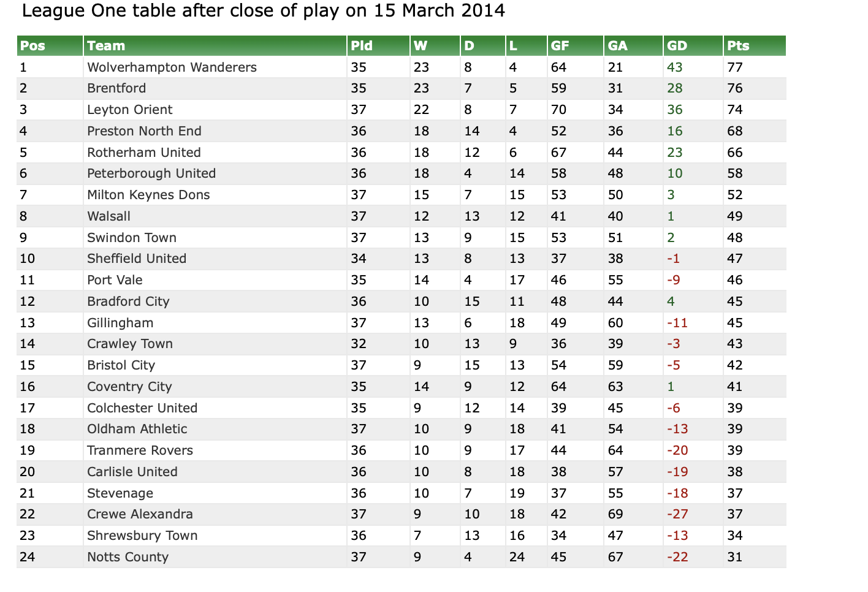Screen dimensions: 868x592
Task: Click Gillingham's -11 goal difference
Action: point(677,323)
